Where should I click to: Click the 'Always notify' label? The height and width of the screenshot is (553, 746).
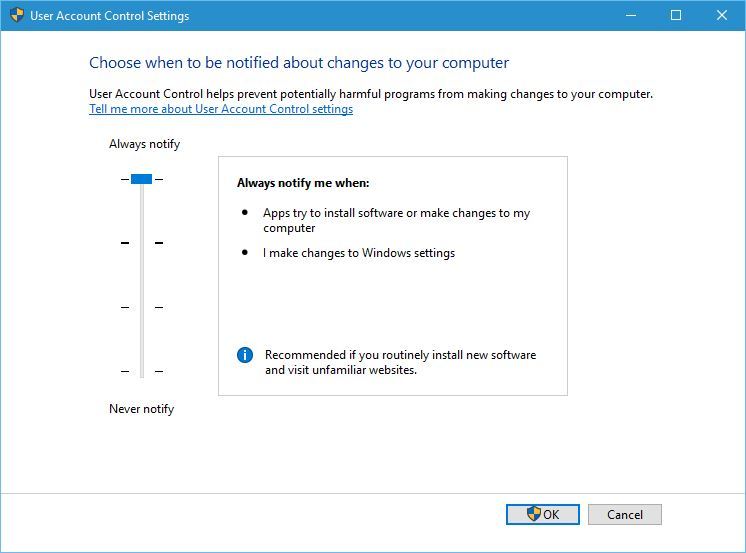pyautogui.click(x=145, y=144)
